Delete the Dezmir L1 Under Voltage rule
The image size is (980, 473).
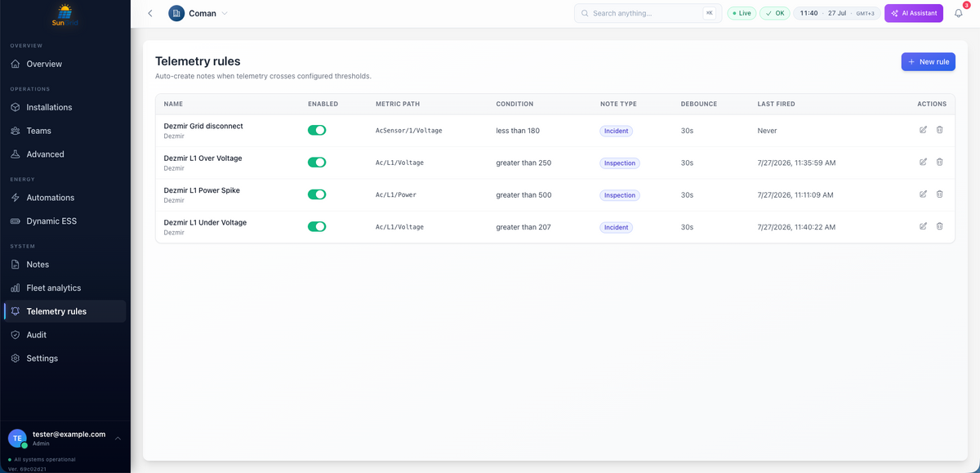(939, 226)
